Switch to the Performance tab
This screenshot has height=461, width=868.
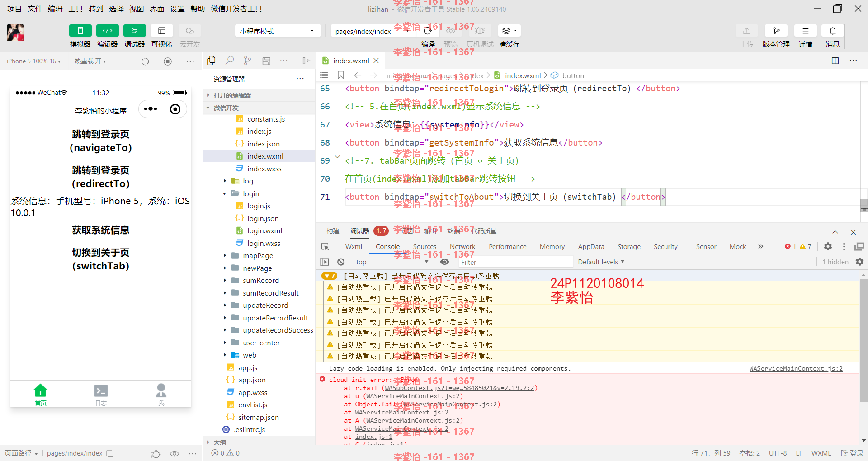pyautogui.click(x=507, y=246)
